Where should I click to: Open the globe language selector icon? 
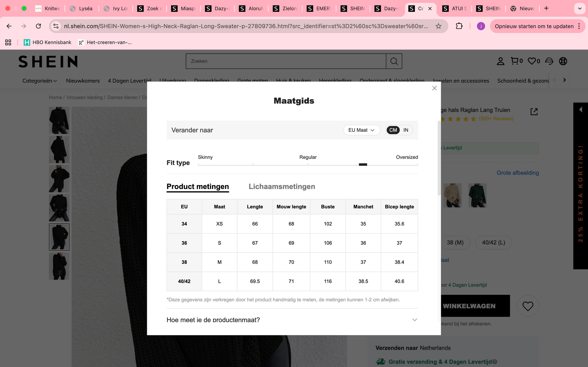click(x=563, y=61)
